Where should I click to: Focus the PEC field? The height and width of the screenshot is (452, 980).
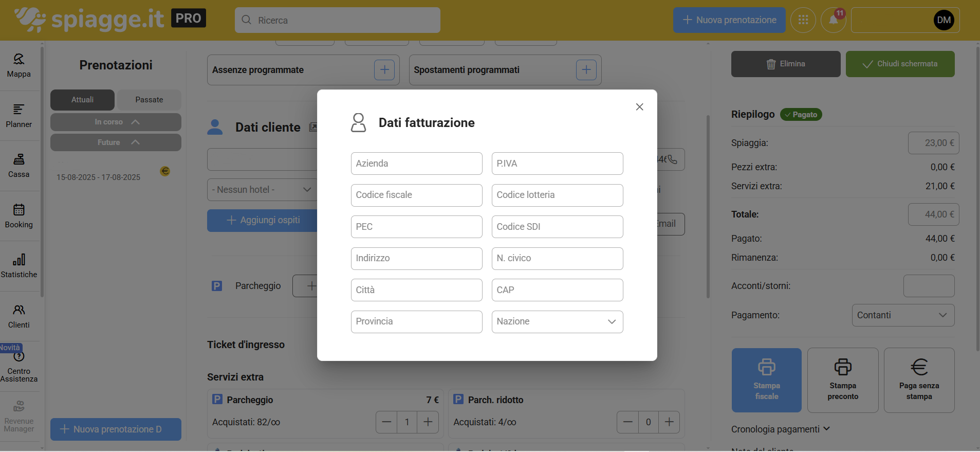pyautogui.click(x=416, y=227)
